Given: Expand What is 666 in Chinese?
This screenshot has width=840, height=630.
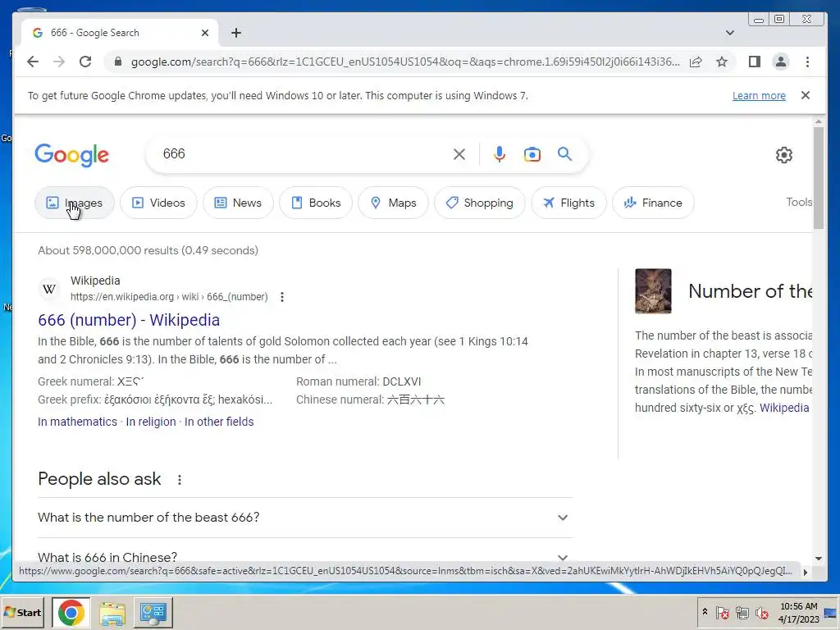Looking at the screenshot, I should [x=305, y=557].
